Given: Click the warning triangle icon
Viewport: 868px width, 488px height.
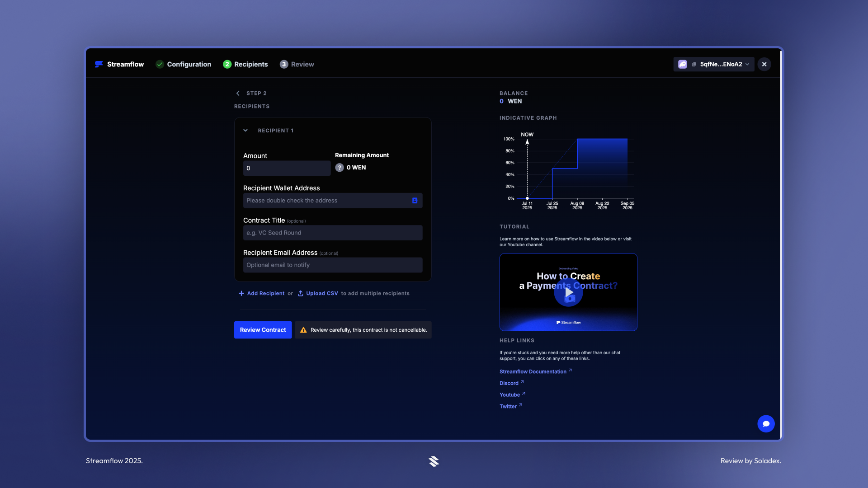Looking at the screenshot, I should [303, 330].
